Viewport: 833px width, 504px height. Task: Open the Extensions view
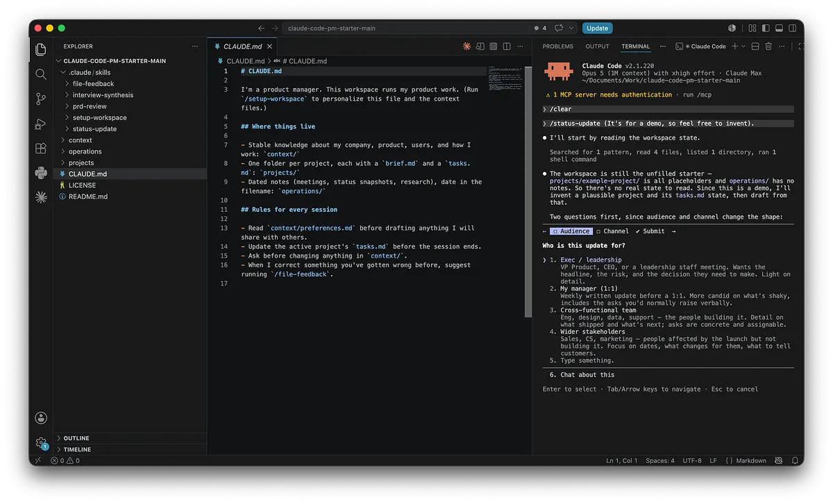coord(41,149)
